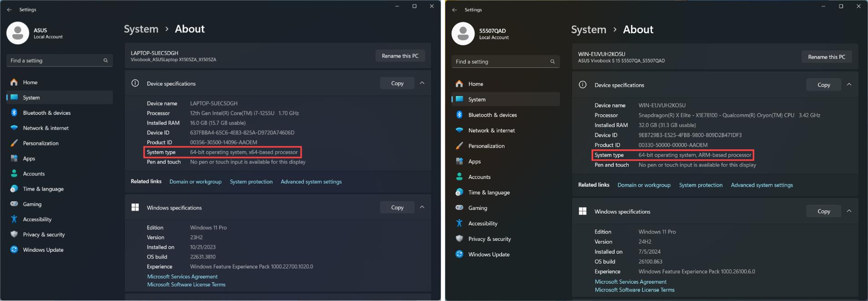This screenshot has width=868, height=301.
Task: Open System protection link in left window
Action: [251, 182]
